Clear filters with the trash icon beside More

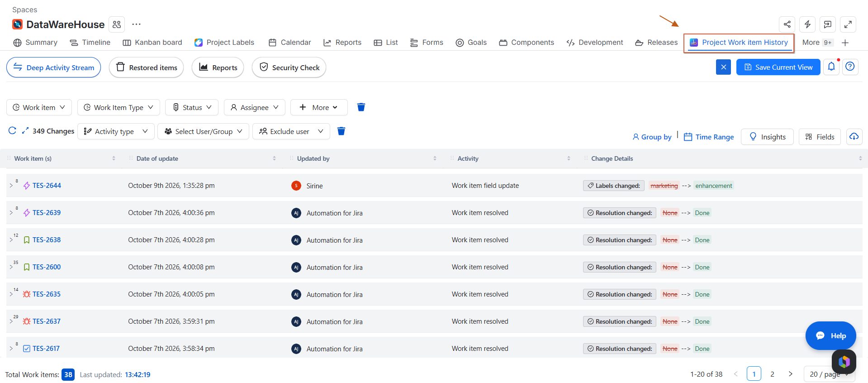coord(361,107)
